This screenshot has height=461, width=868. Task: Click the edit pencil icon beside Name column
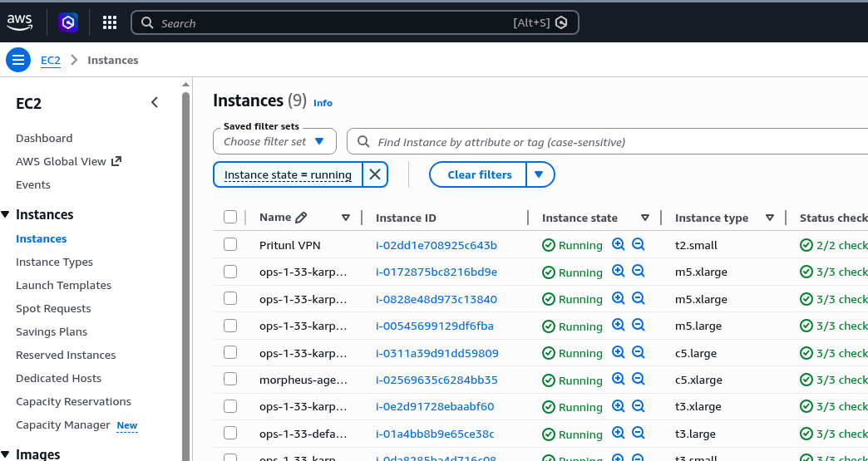tap(301, 218)
